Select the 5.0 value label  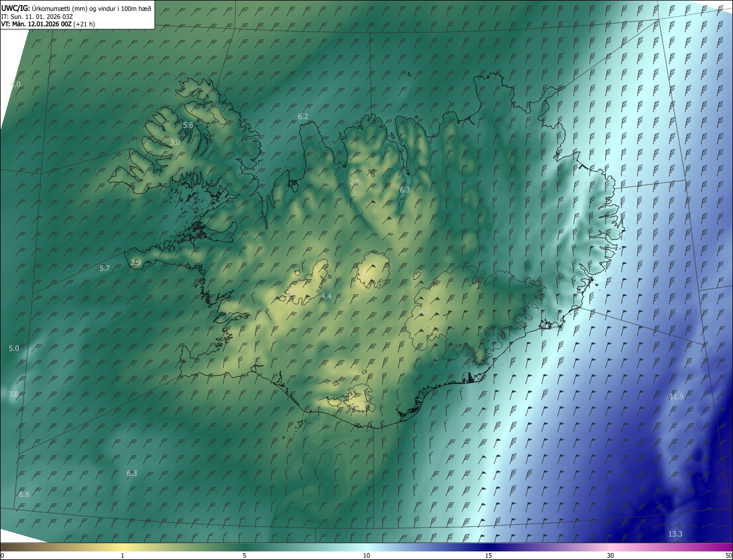point(14,348)
